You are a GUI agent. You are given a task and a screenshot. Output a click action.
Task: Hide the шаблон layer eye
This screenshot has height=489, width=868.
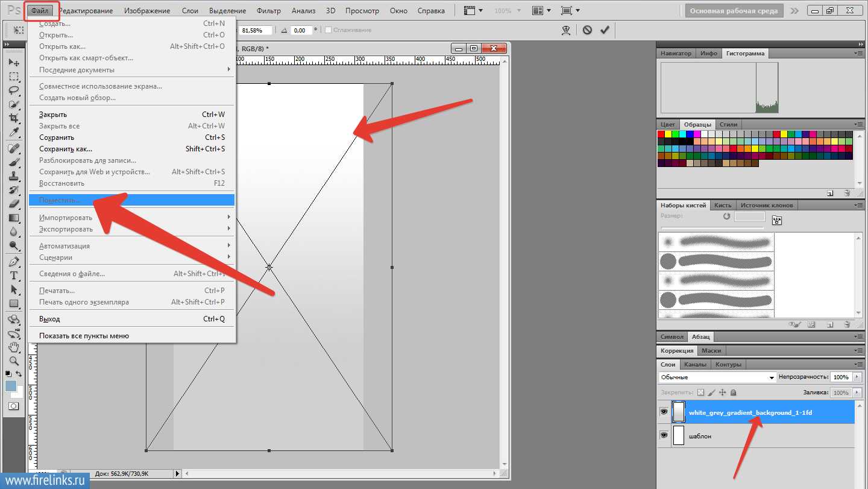click(664, 435)
